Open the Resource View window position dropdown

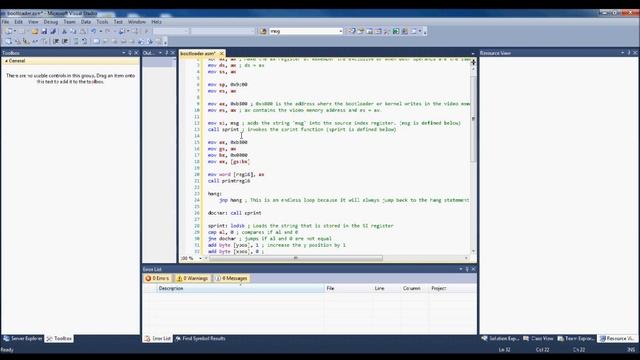pyautogui.click(x=622, y=53)
